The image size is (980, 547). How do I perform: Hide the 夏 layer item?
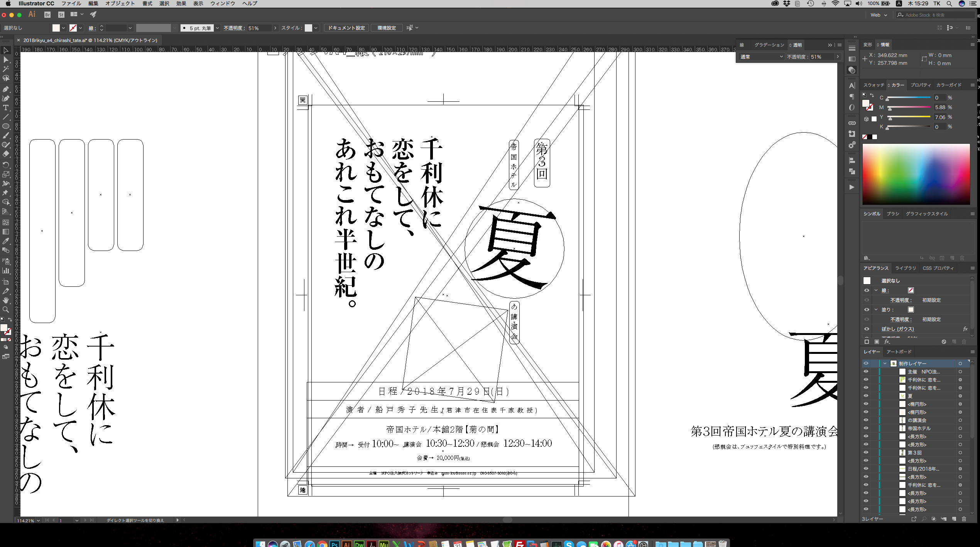pos(866,396)
